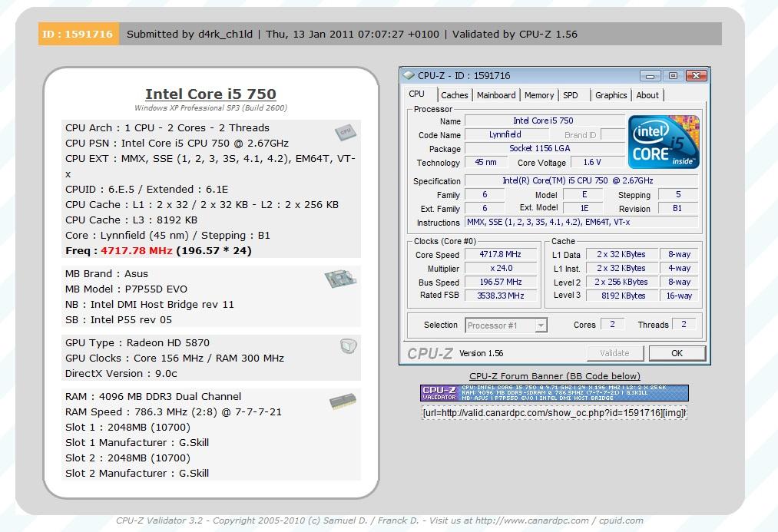Select the CPU tab
778x532 pixels.
416,94
